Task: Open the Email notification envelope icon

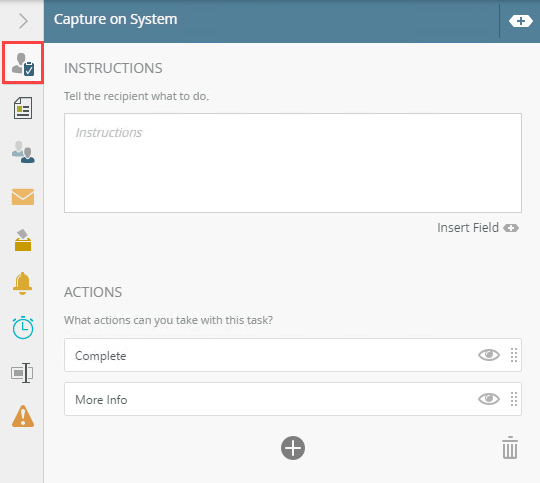Action: tap(23, 196)
